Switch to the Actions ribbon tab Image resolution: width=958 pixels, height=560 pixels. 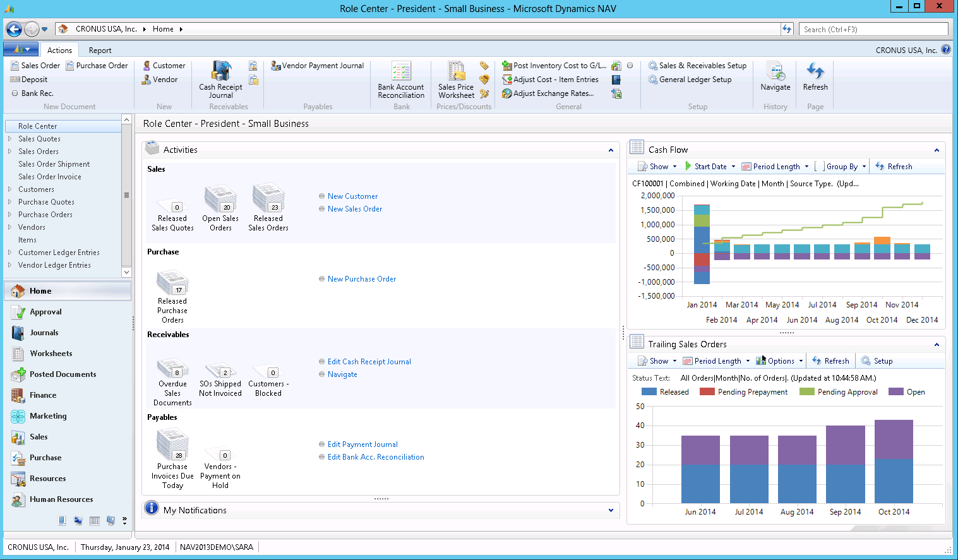(x=59, y=51)
